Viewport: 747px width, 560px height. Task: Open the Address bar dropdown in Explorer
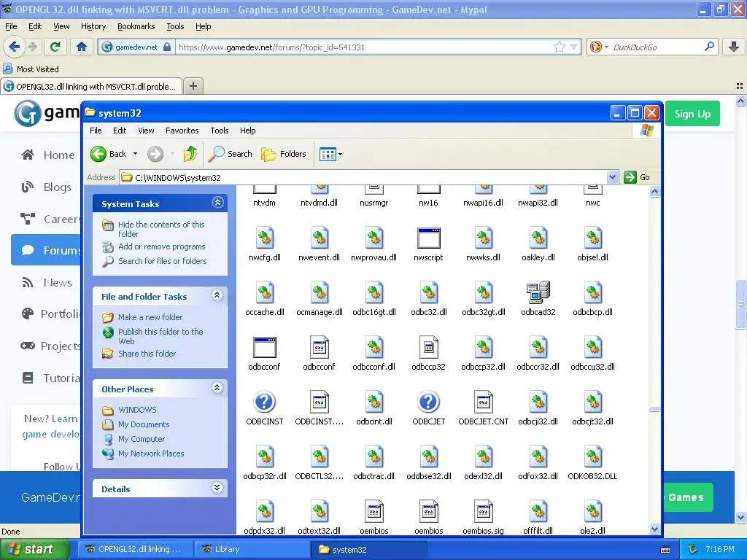click(612, 178)
